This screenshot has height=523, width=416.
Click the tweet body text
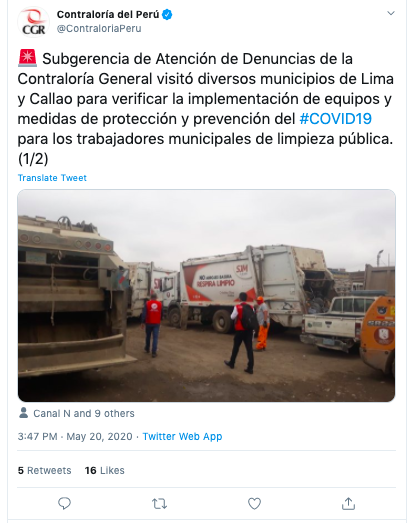pos(206,109)
